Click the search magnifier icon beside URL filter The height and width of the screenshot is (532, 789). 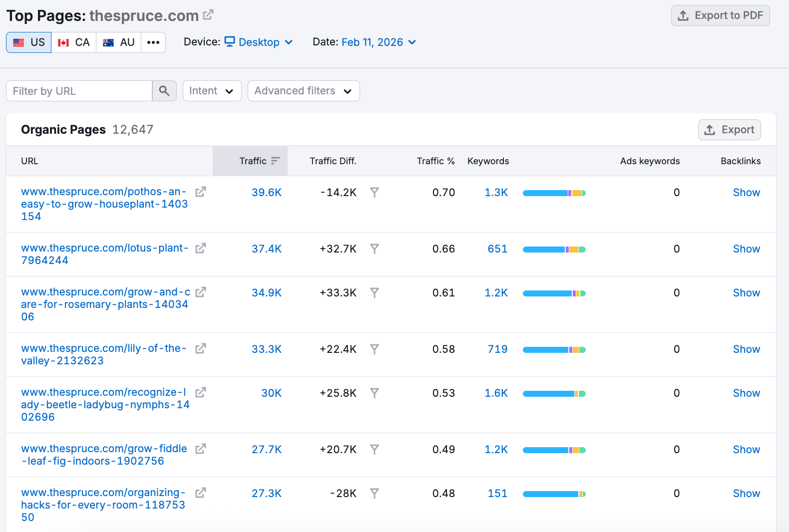pos(164,91)
